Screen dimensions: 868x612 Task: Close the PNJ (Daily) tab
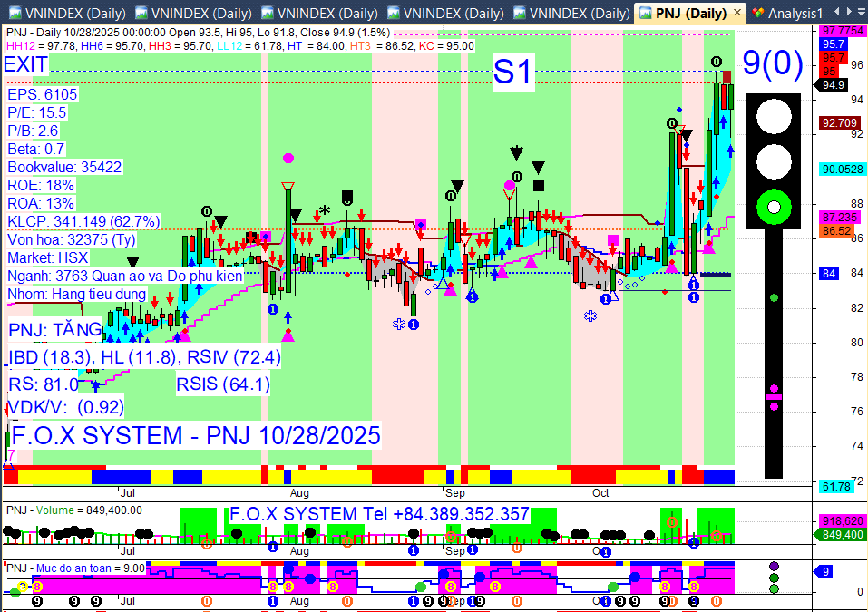point(736,12)
